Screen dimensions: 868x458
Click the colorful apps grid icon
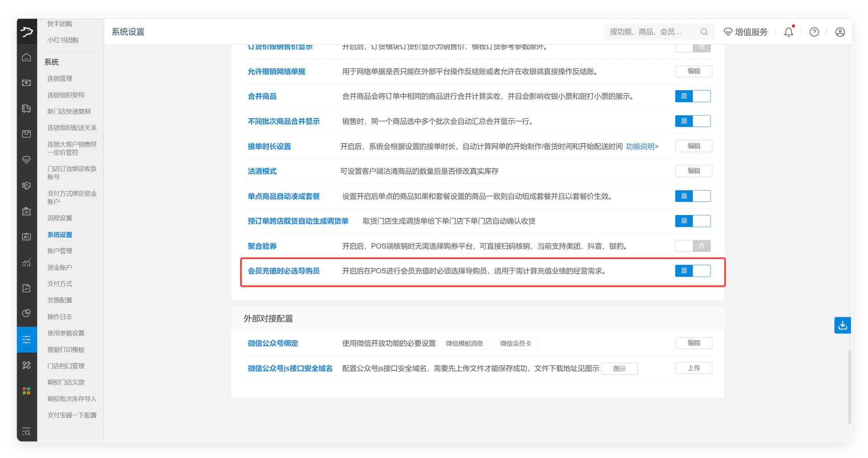click(27, 391)
